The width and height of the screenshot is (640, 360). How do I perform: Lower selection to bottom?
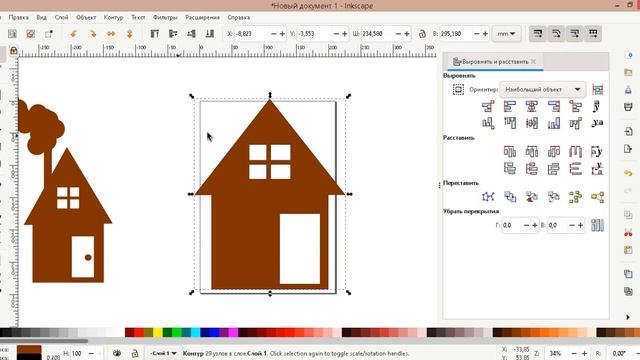[210, 34]
